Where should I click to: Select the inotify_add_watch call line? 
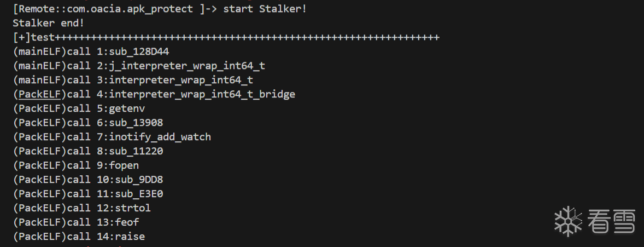(x=160, y=137)
